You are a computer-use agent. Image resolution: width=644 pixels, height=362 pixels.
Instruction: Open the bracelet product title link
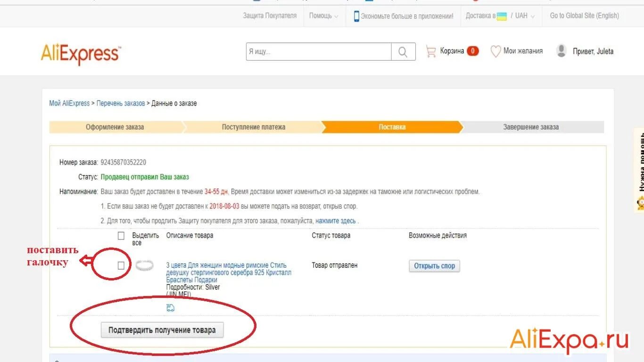(x=229, y=272)
